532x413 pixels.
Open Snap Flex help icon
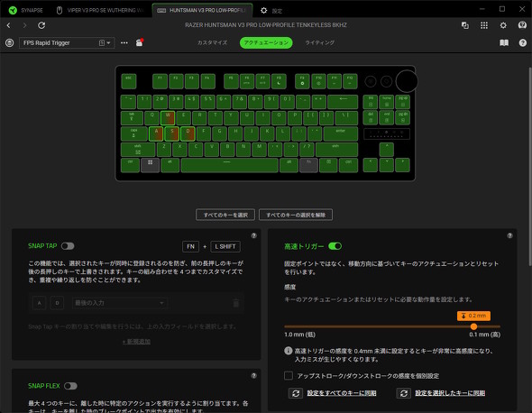253,376
